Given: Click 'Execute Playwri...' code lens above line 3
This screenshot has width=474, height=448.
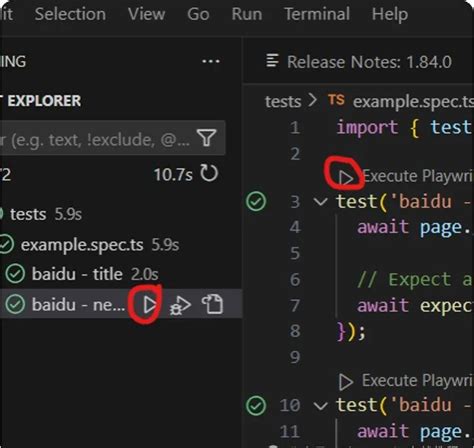Looking at the screenshot, I should (417, 176).
